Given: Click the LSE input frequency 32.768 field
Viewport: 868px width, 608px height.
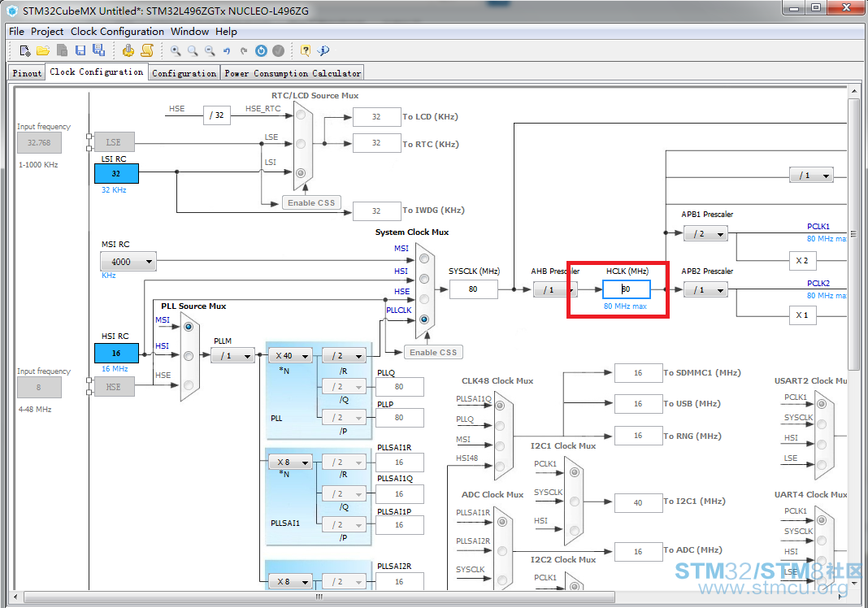Looking at the screenshot, I should [x=39, y=143].
